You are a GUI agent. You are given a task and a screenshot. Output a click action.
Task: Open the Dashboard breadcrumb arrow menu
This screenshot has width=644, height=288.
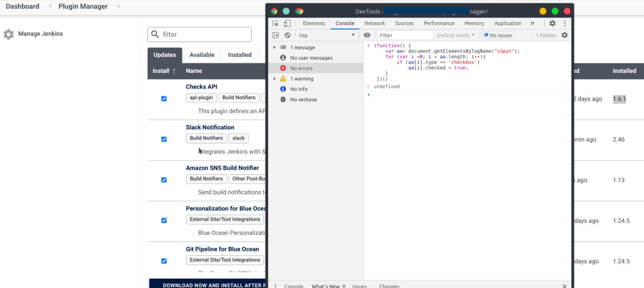pyautogui.click(x=51, y=6)
